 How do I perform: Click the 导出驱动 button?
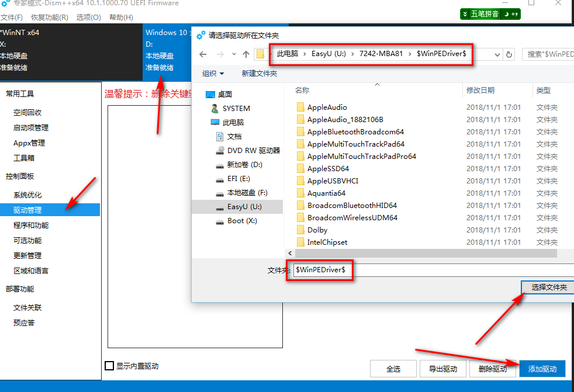coord(442,369)
